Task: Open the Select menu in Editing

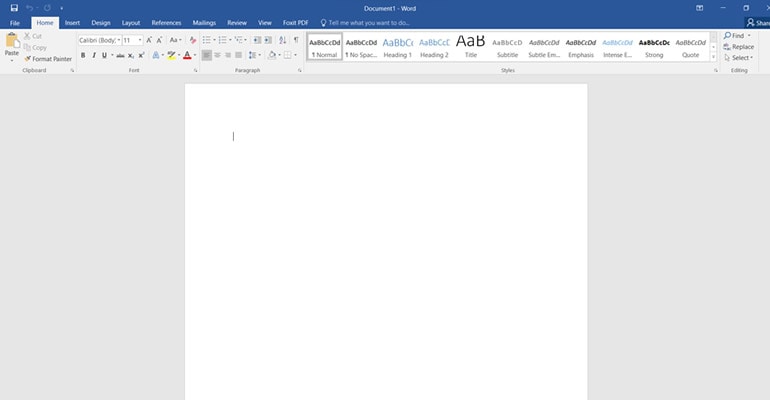Action: pos(738,58)
